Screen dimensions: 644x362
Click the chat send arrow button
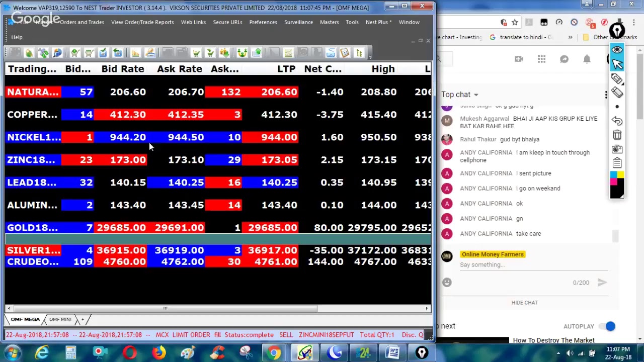[x=602, y=283]
